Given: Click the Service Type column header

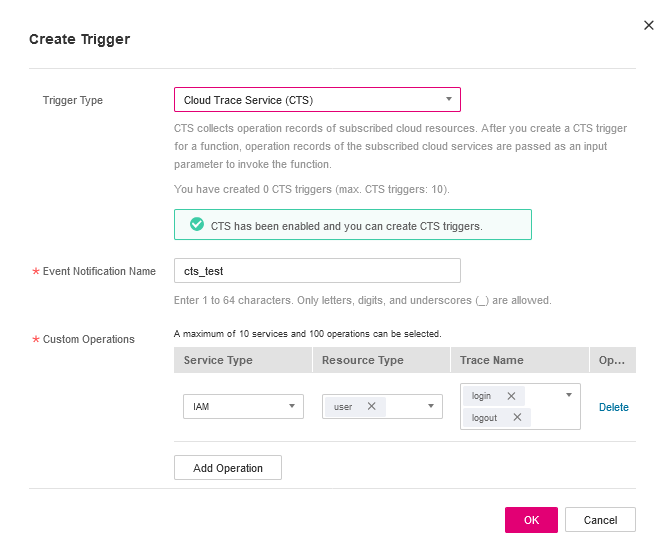Looking at the screenshot, I should coord(218,360).
